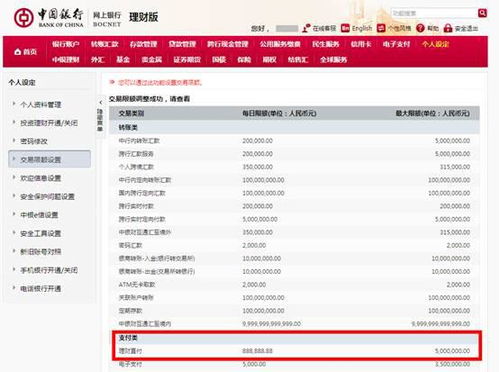The image size is (499, 372).
Task: Click the 安全退出 lock icon
Action: pos(448,28)
